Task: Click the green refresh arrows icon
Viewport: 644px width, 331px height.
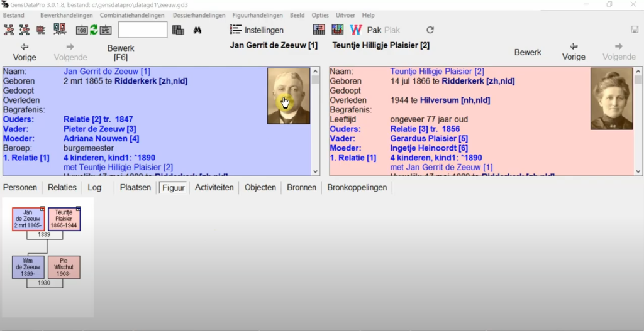Action: (x=94, y=30)
